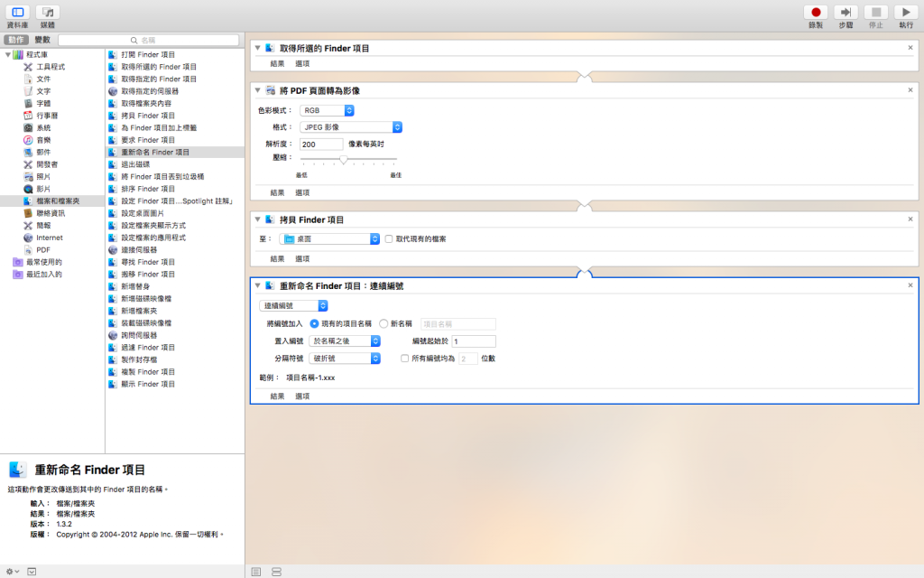Start recording with the 錄製 button

(x=816, y=13)
